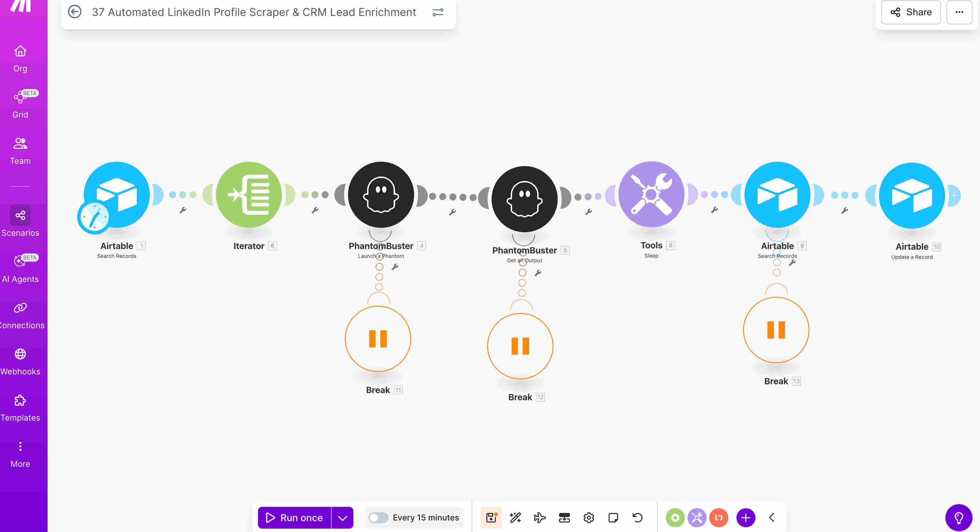980x532 pixels.
Task: Open filter wrench between Airtable and Iterator
Action: [x=183, y=210]
